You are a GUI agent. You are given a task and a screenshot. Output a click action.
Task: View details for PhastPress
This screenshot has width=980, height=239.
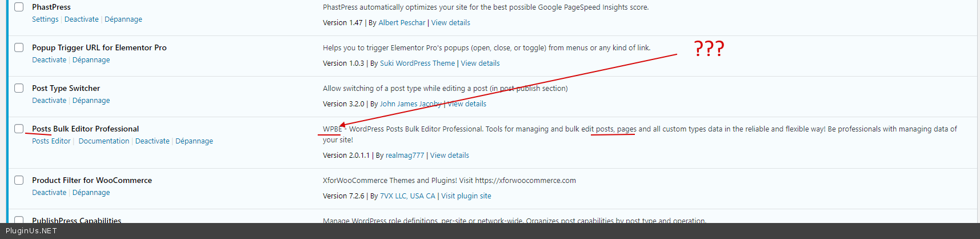[450, 23]
